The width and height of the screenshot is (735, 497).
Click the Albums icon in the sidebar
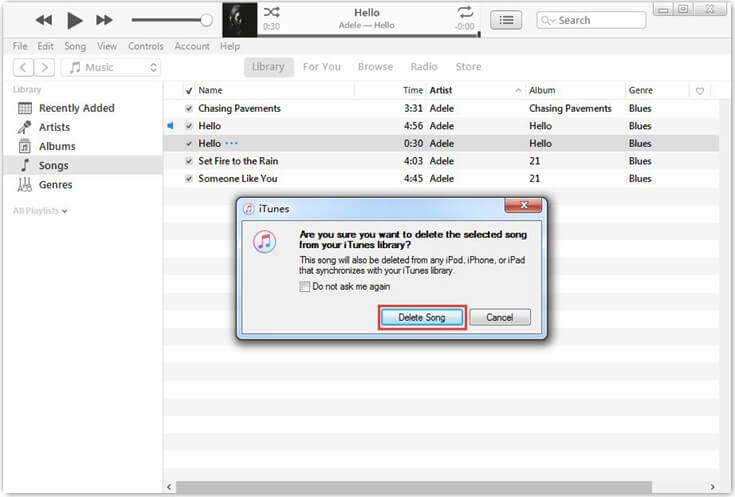[x=24, y=146]
